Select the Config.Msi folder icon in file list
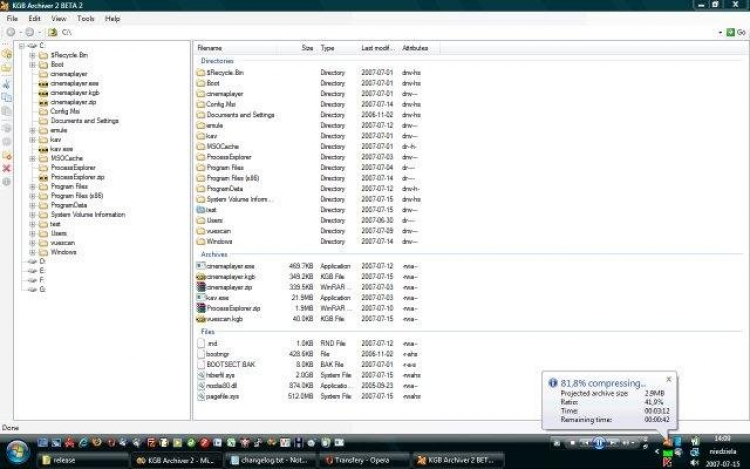The width and height of the screenshot is (750, 469). pyautogui.click(x=200, y=104)
